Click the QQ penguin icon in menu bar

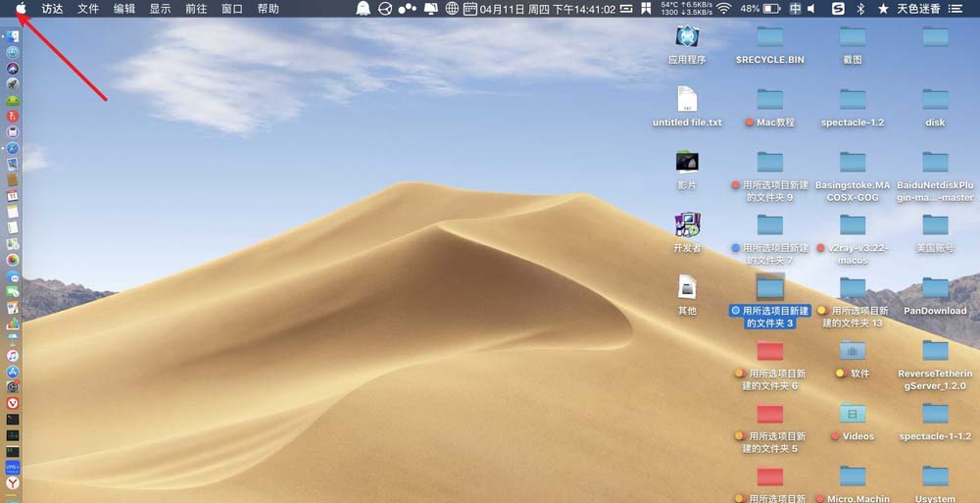pyautogui.click(x=364, y=9)
